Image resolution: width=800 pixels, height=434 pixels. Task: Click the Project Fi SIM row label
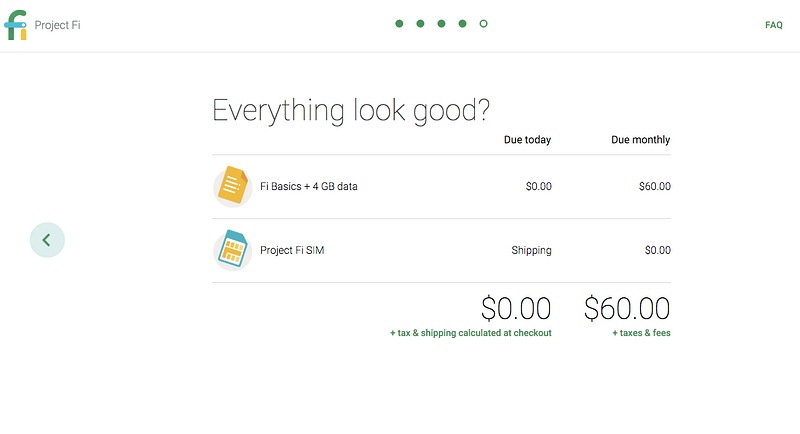pos(292,250)
